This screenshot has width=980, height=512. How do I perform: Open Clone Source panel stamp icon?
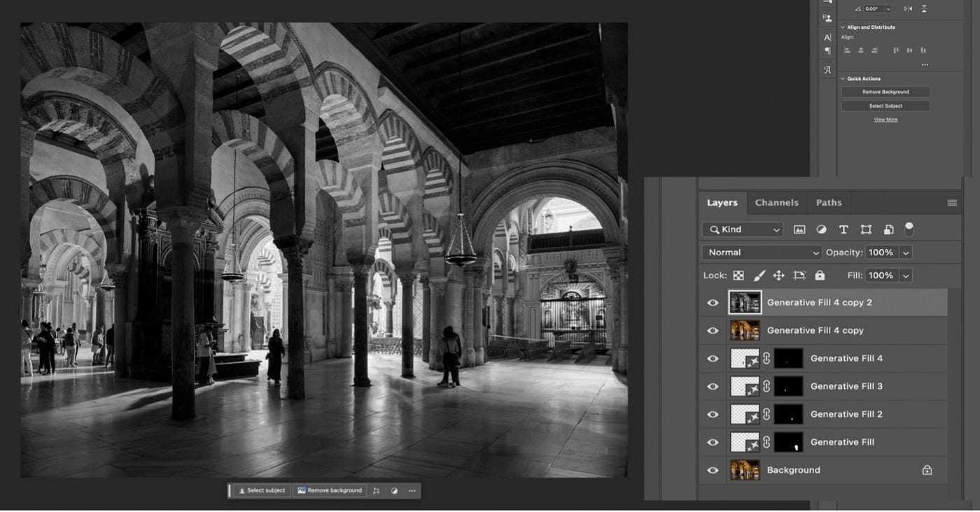(827, 18)
